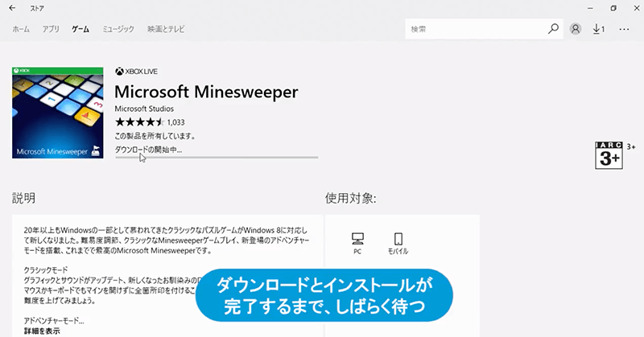This screenshot has width=644, height=337.
Task: Restore down the ストア window
Action: pyautogui.click(x=613, y=8)
